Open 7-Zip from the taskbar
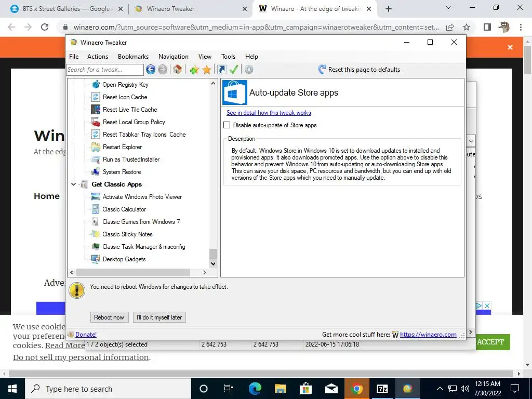 pyautogui.click(x=382, y=389)
